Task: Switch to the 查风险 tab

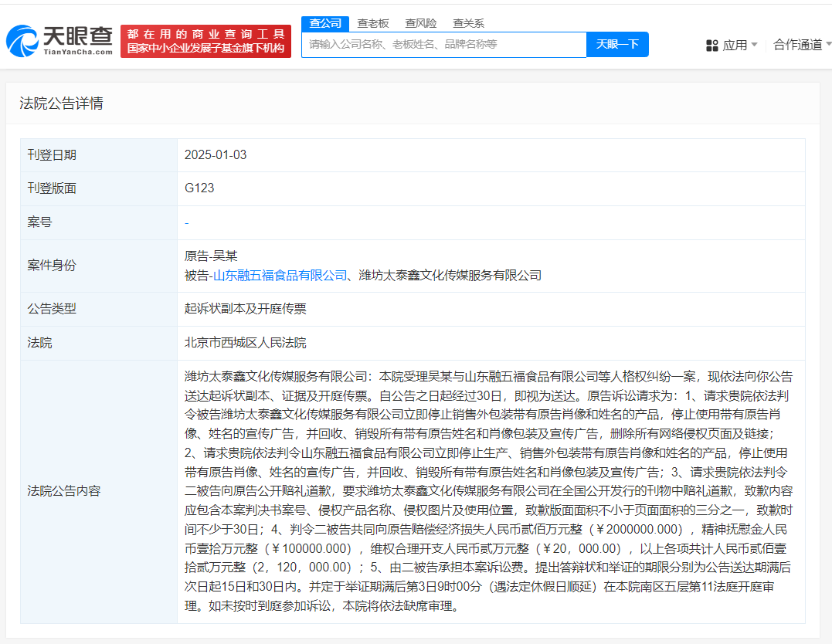Action: 421,23
